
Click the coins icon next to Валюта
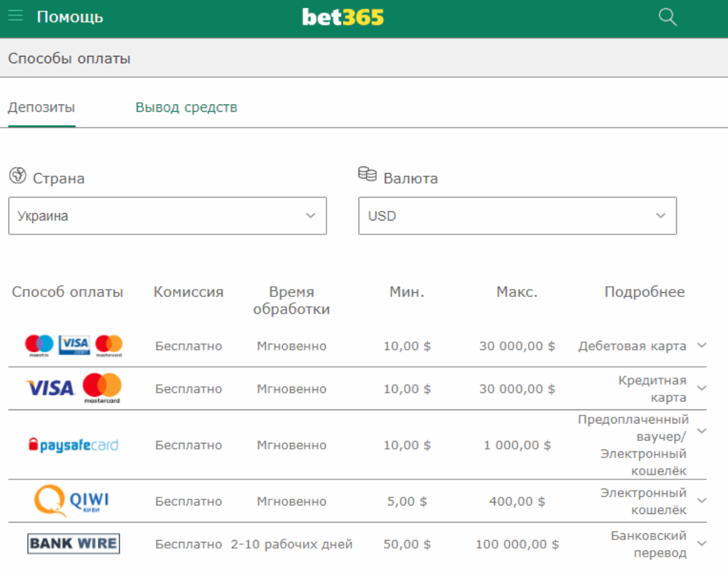367,174
